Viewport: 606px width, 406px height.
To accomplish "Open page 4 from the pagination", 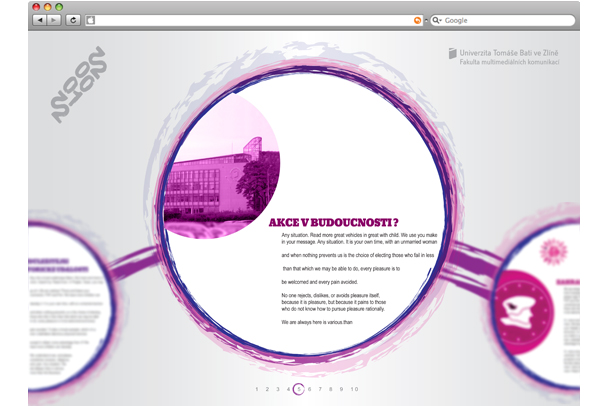I will click(288, 388).
